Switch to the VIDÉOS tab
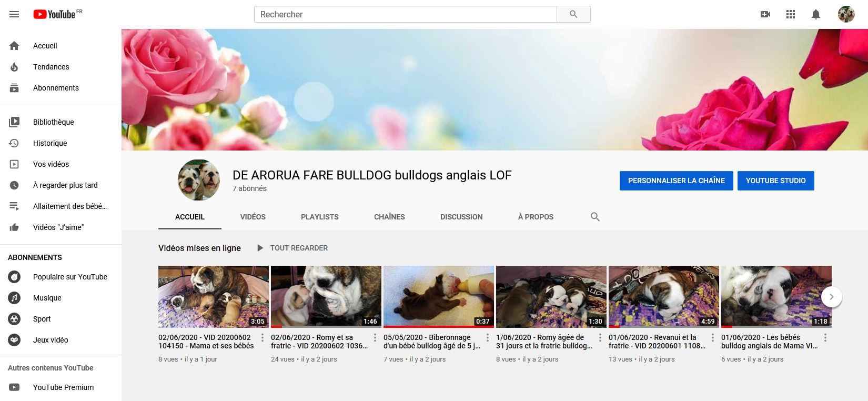868x401 pixels. tap(253, 217)
